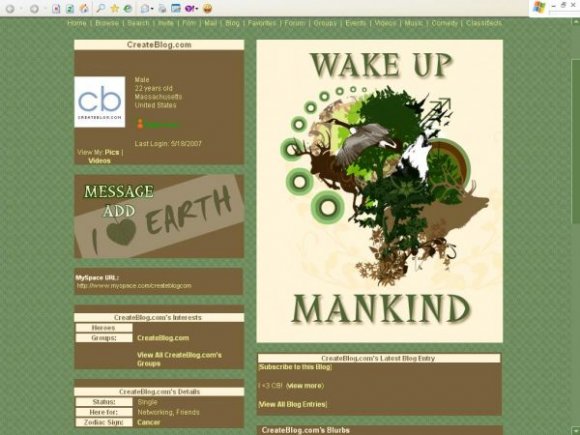Click the smiley face toolbar icon
580x435 pixels.
coord(208,9)
